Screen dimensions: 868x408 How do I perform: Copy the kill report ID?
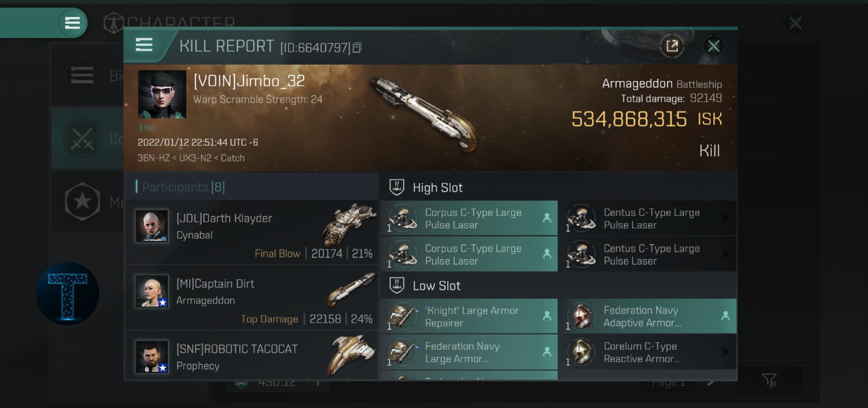(x=357, y=48)
